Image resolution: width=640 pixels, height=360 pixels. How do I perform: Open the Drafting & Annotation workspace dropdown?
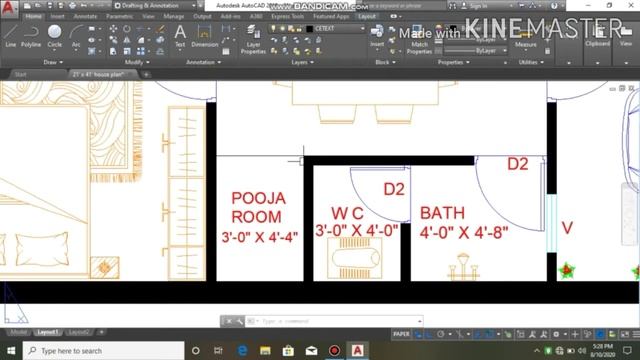pos(154,6)
